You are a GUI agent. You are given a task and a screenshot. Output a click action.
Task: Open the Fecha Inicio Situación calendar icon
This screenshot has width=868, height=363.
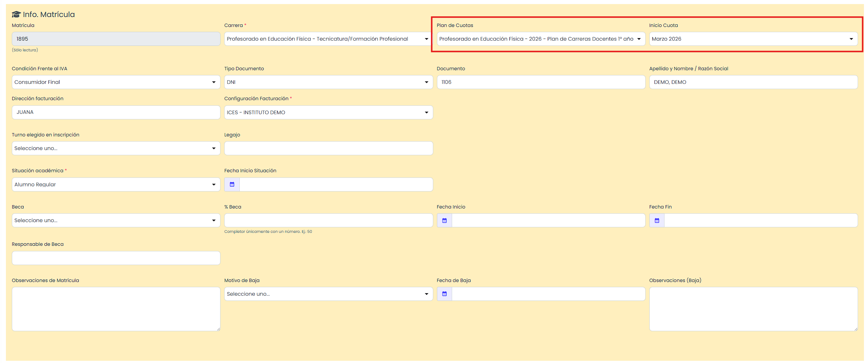[x=232, y=184]
